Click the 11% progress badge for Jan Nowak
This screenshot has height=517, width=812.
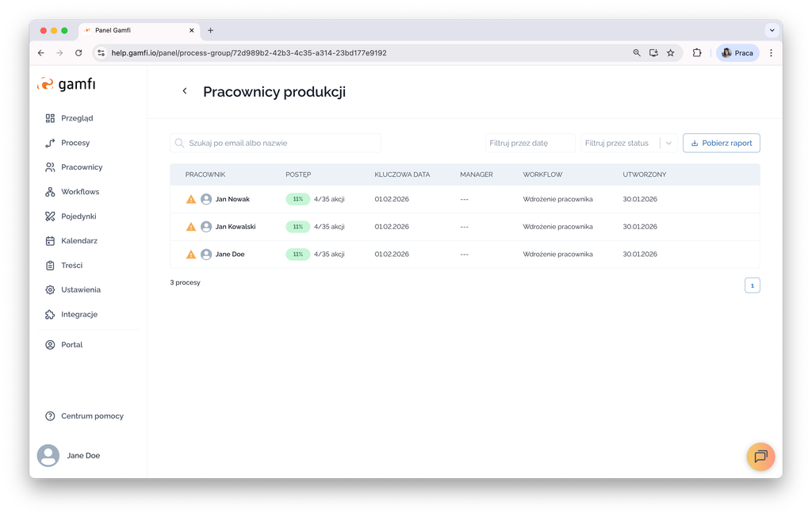click(297, 199)
